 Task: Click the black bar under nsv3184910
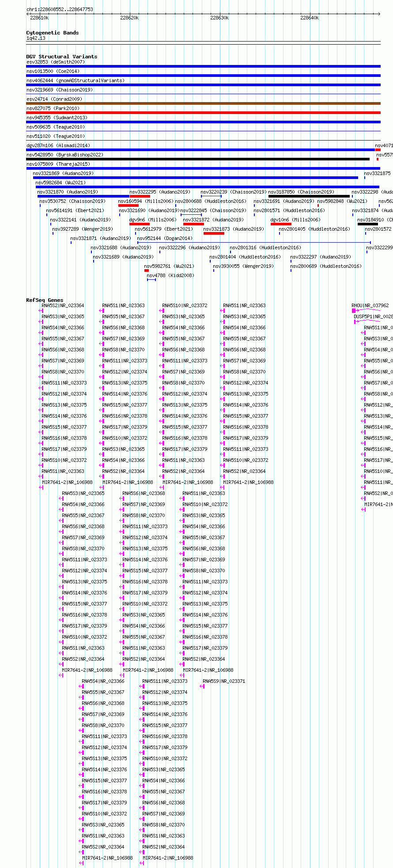[368, 224]
